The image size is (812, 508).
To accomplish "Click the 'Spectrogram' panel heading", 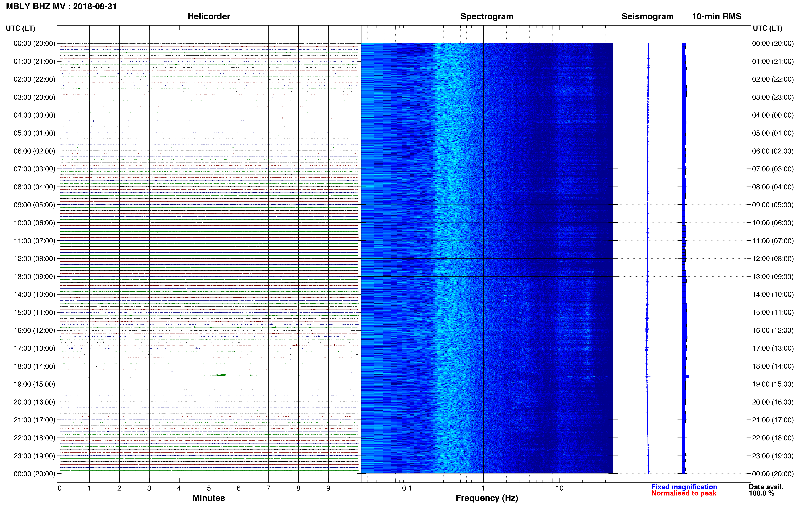I will point(487,16).
